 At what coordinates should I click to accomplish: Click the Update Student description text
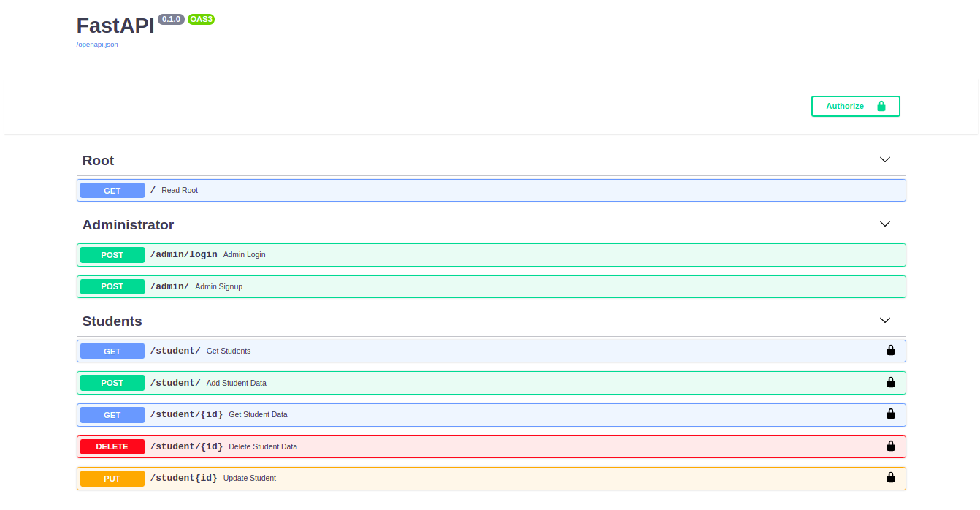[x=250, y=479]
